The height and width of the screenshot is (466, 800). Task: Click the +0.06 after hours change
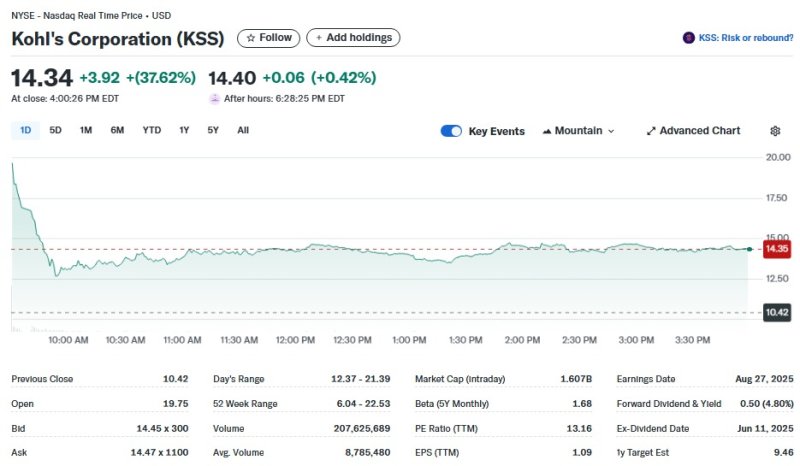pyautogui.click(x=283, y=78)
